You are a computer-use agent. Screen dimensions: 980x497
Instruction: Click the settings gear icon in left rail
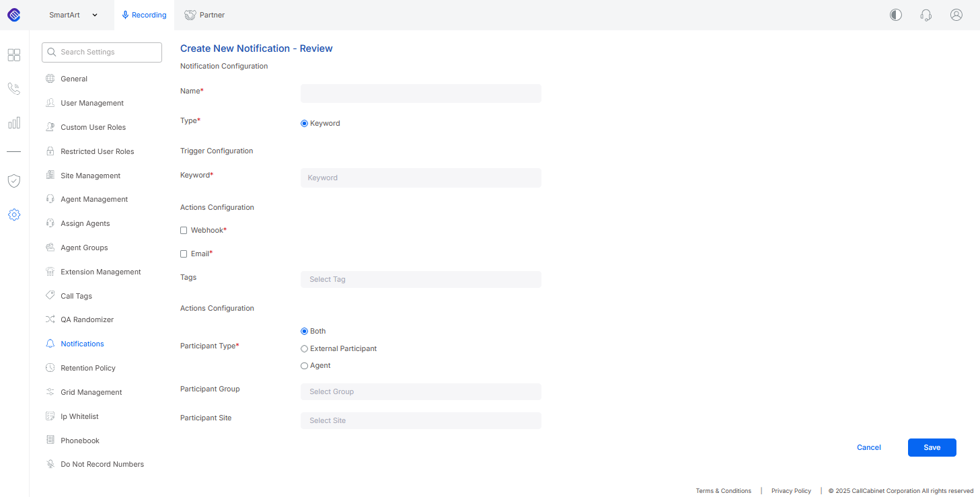14,215
